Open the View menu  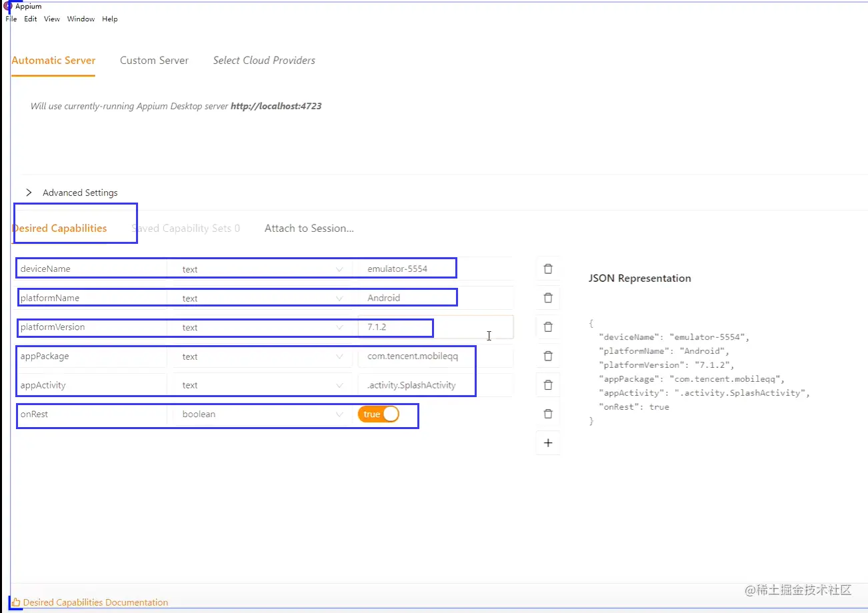(52, 19)
